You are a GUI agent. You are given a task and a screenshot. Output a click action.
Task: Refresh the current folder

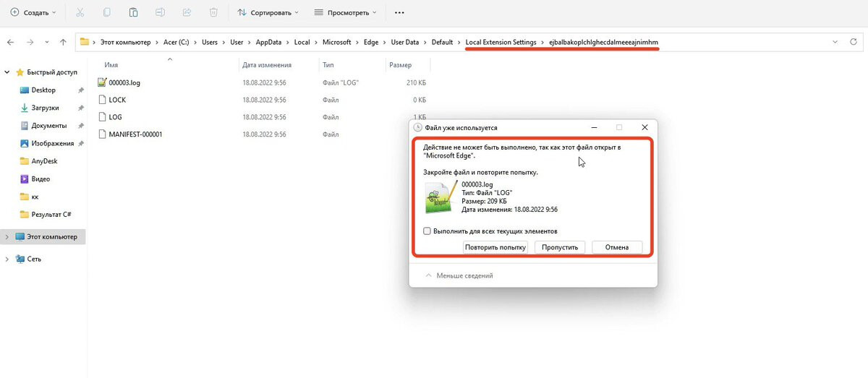coord(854,43)
